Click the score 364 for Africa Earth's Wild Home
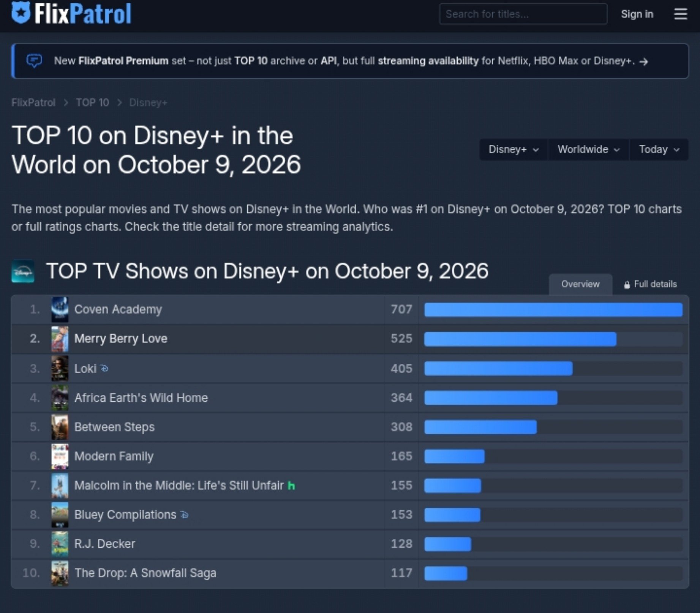This screenshot has height=613, width=700. pos(401,398)
